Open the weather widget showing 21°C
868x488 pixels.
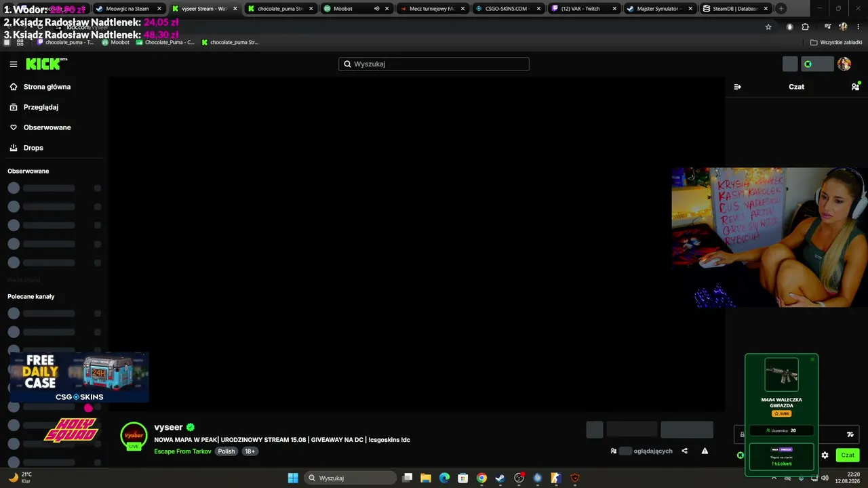[21, 478]
